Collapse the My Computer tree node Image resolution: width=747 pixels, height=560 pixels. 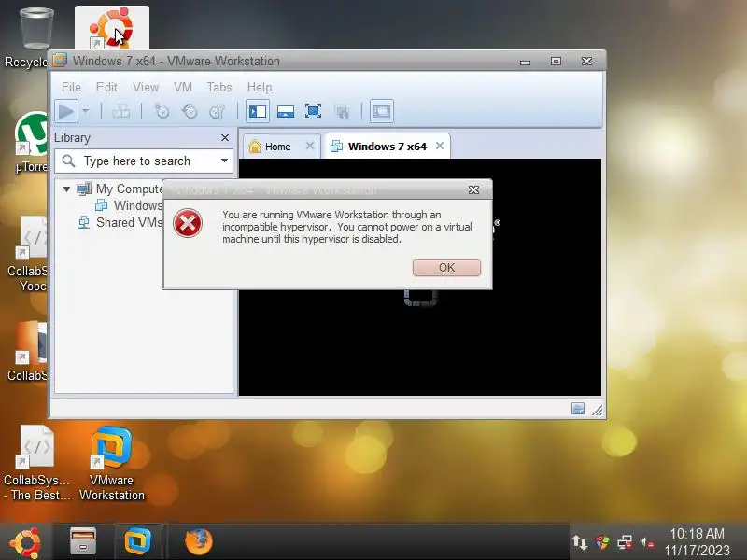point(66,189)
